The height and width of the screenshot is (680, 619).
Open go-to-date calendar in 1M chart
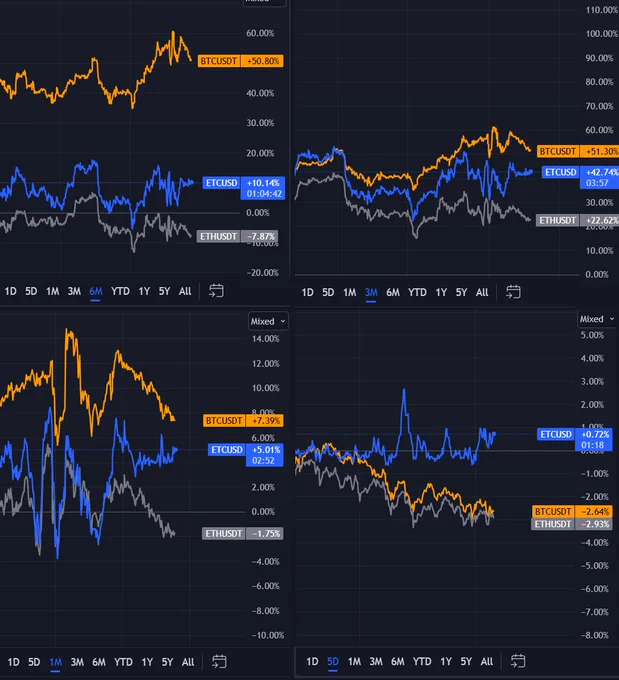(x=219, y=662)
